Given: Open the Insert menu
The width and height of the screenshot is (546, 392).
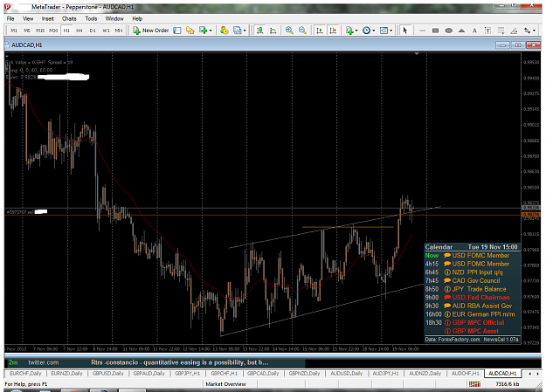Looking at the screenshot, I should click(48, 19).
